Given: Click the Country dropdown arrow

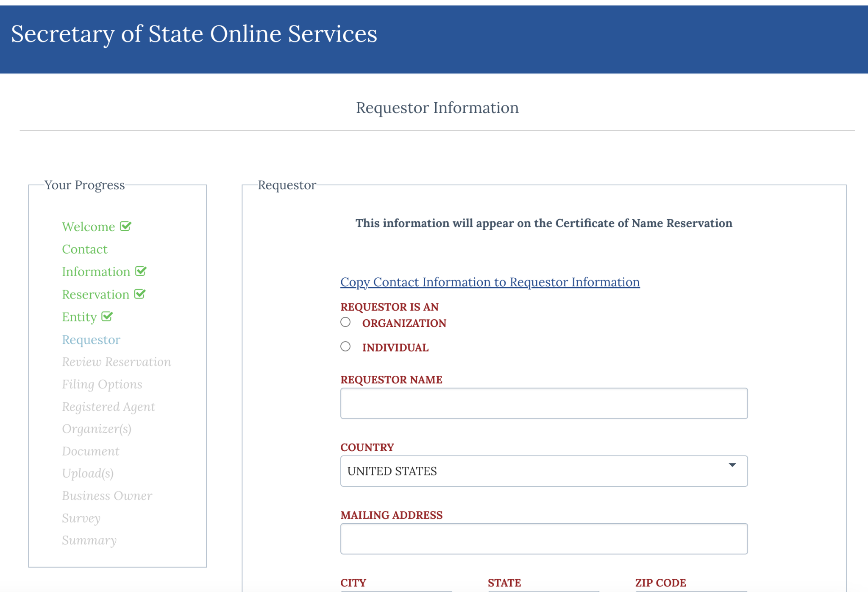Looking at the screenshot, I should [x=732, y=465].
